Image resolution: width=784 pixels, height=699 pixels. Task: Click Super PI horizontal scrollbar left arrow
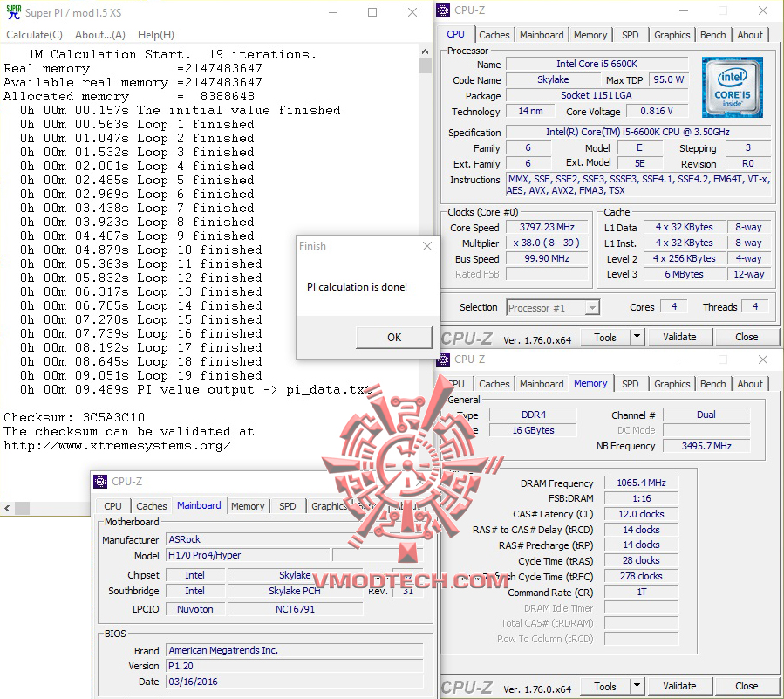pos(7,508)
